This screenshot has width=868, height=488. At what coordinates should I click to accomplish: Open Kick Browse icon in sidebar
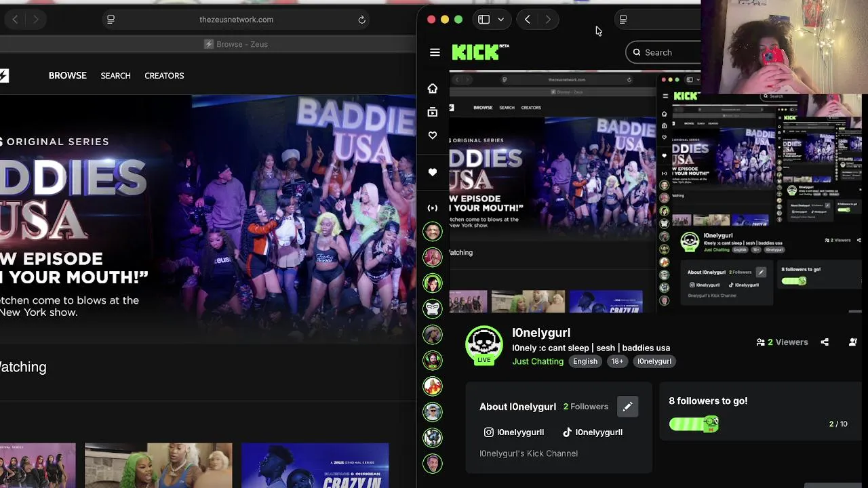(x=433, y=112)
